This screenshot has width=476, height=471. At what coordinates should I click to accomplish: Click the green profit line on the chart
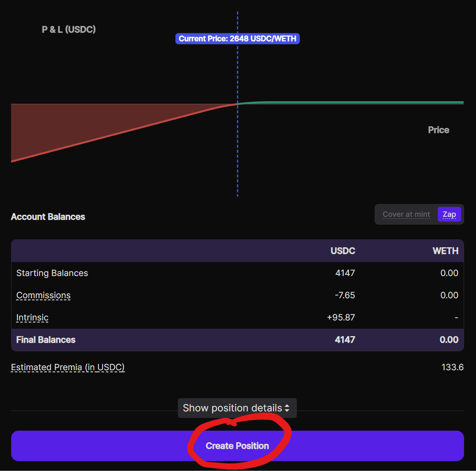pyautogui.click(x=350, y=102)
